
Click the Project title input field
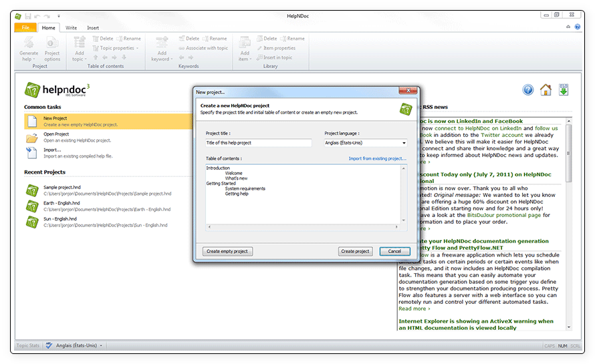tap(259, 143)
